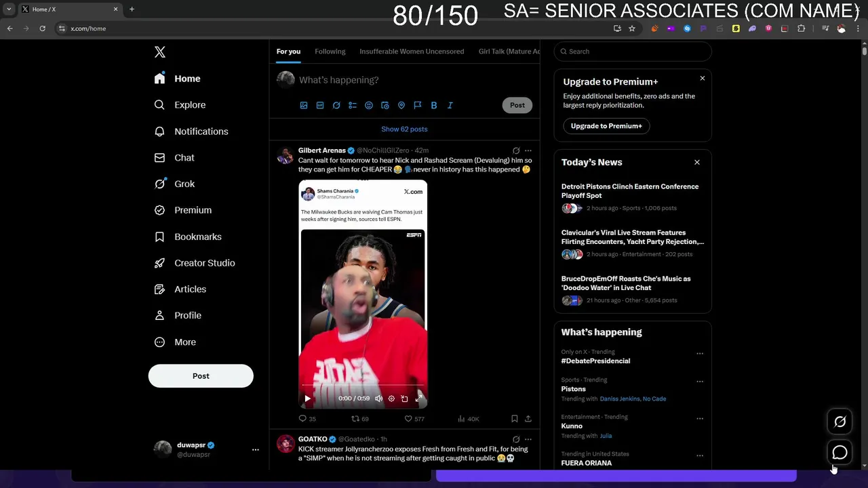Open more options on Gilbert Arenas post
The image size is (868, 488).
528,150
